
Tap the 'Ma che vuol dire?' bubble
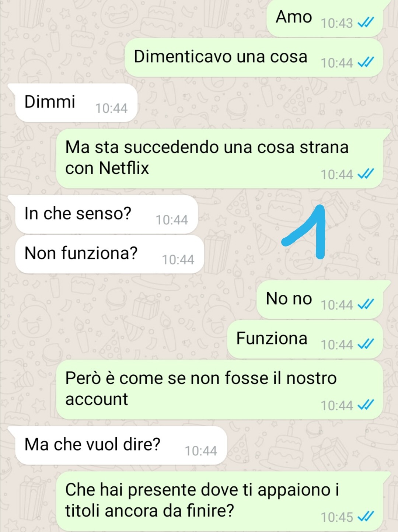pos(121,445)
